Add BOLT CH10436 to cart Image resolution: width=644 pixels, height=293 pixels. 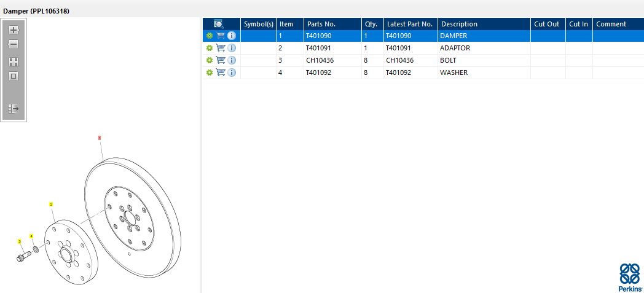click(x=221, y=60)
